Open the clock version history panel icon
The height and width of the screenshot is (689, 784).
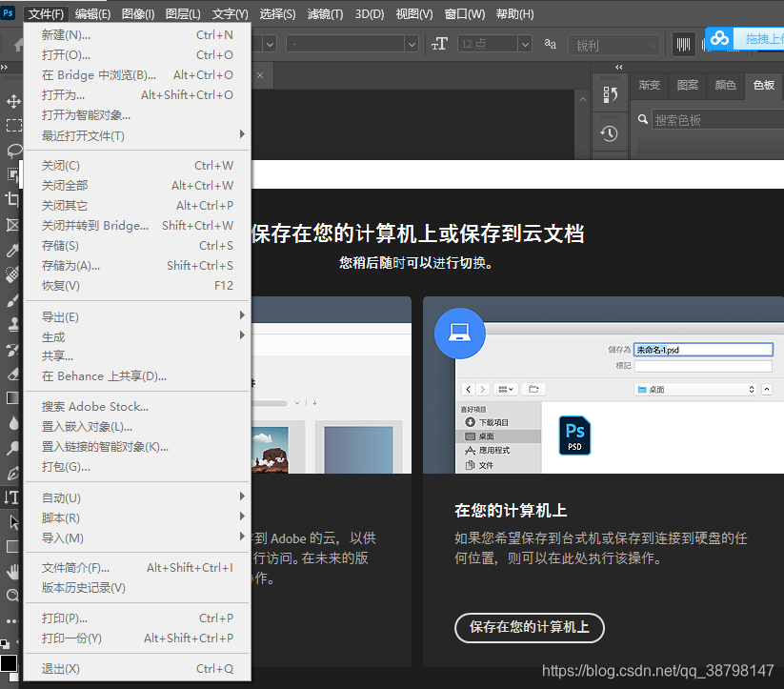[610, 133]
